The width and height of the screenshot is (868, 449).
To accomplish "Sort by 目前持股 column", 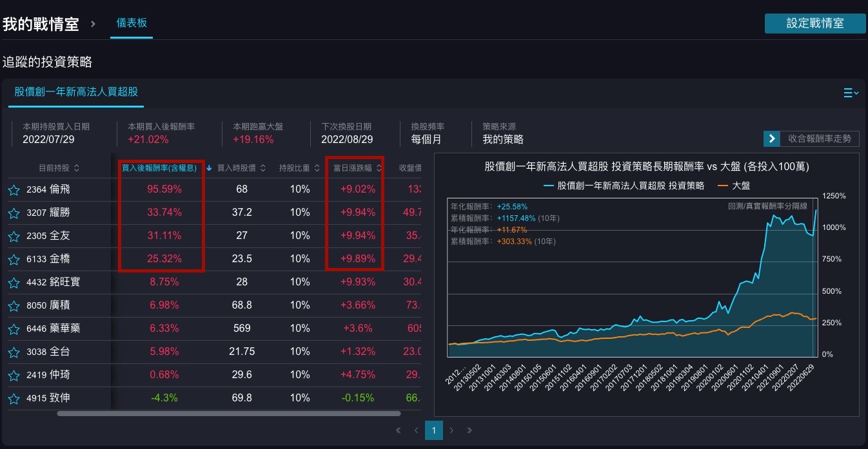I will [x=59, y=168].
